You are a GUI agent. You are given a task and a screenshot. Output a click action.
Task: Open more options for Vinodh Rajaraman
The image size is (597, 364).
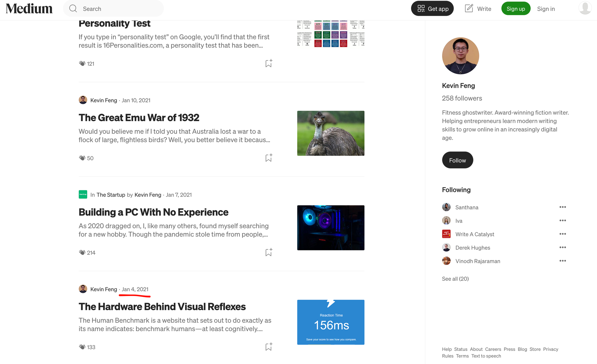coord(563,261)
